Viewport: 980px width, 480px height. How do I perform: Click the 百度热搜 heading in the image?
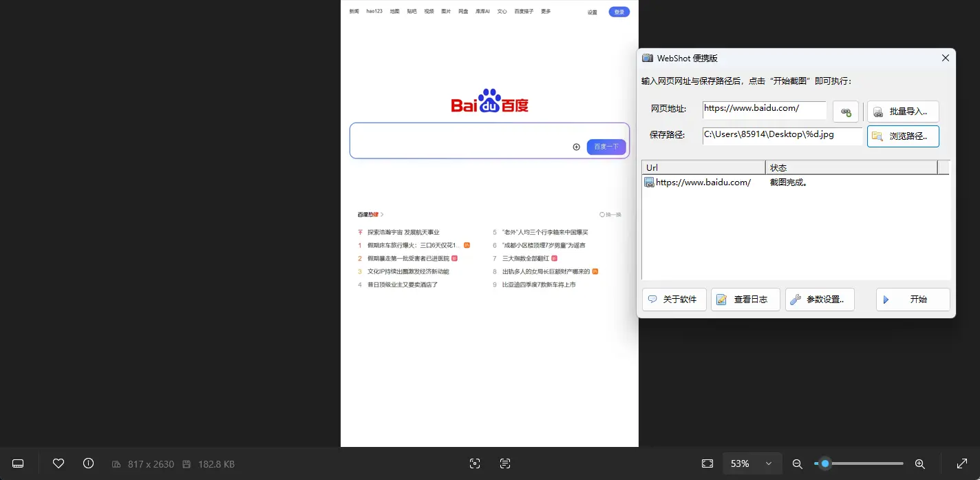pyautogui.click(x=368, y=214)
